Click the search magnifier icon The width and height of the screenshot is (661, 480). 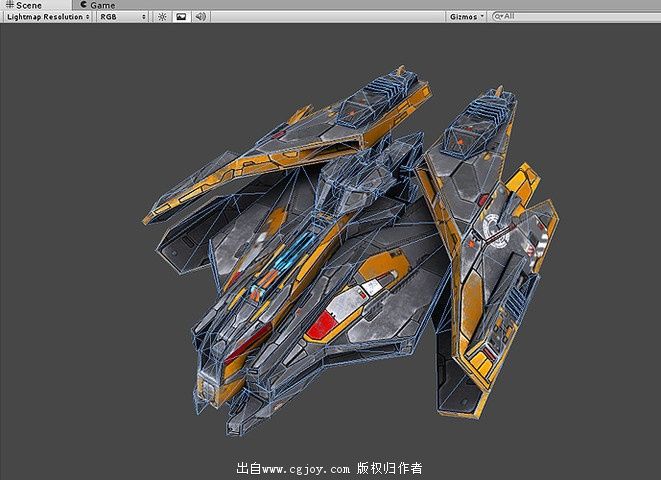pos(497,17)
